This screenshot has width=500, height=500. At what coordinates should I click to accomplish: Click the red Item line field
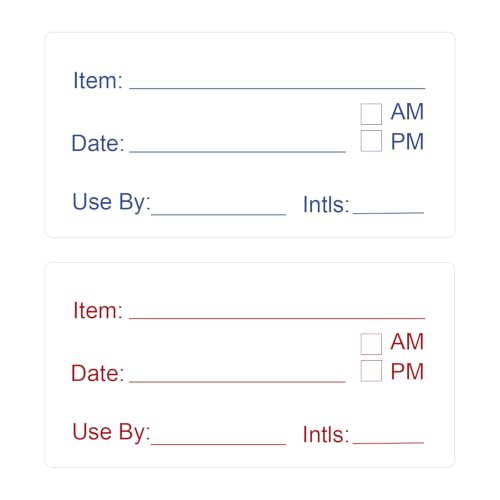click(277, 318)
